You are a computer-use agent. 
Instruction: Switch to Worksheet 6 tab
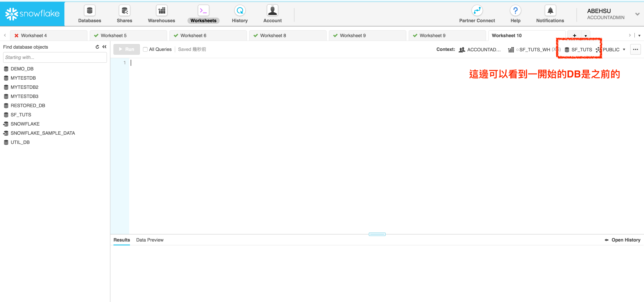tap(208, 36)
